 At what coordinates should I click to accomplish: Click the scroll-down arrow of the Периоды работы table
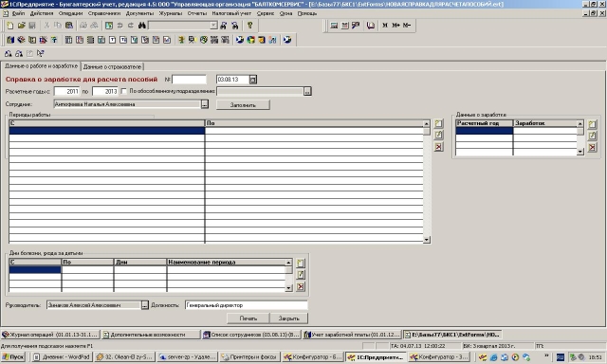(x=426, y=240)
